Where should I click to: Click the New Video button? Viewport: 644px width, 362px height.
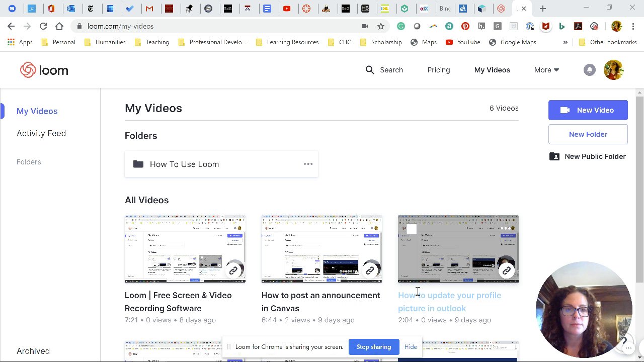[x=588, y=110]
